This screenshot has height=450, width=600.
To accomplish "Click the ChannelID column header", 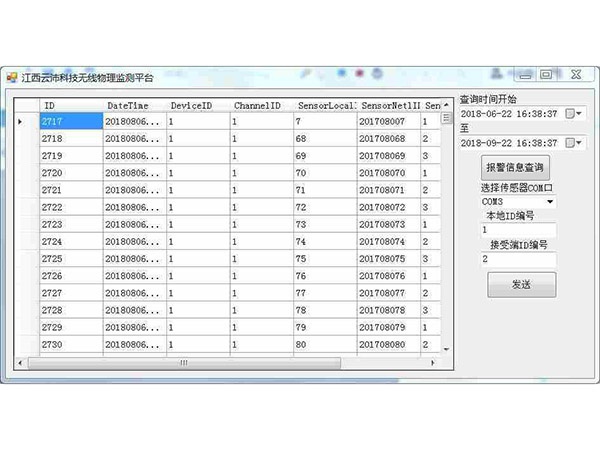I will [x=259, y=104].
